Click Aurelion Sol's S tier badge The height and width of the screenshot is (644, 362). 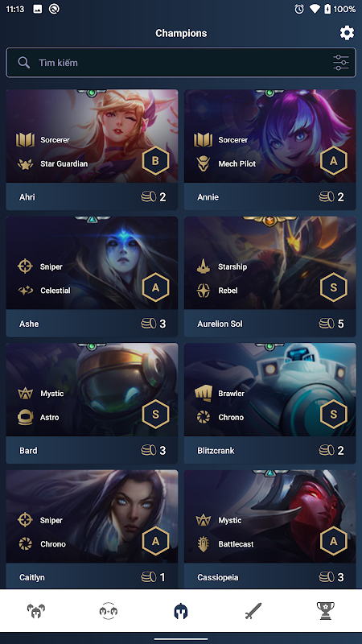pyautogui.click(x=333, y=287)
